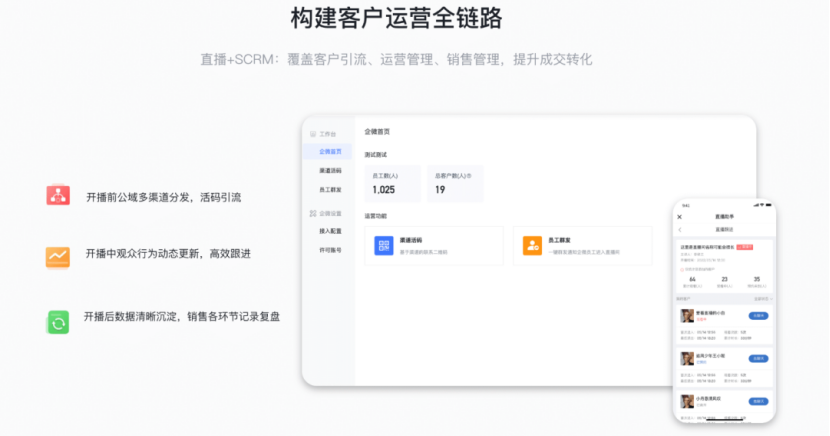Viewport: 830px width, 436px height.
Task: Go back using phone's left chevron arrow
Action: (x=680, y=230)
